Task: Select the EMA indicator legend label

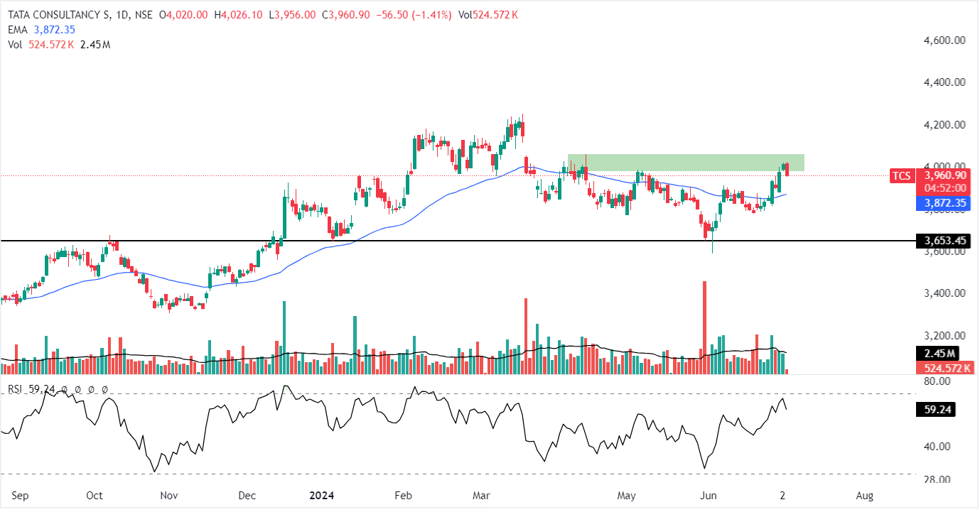Action: pos(16,29)
